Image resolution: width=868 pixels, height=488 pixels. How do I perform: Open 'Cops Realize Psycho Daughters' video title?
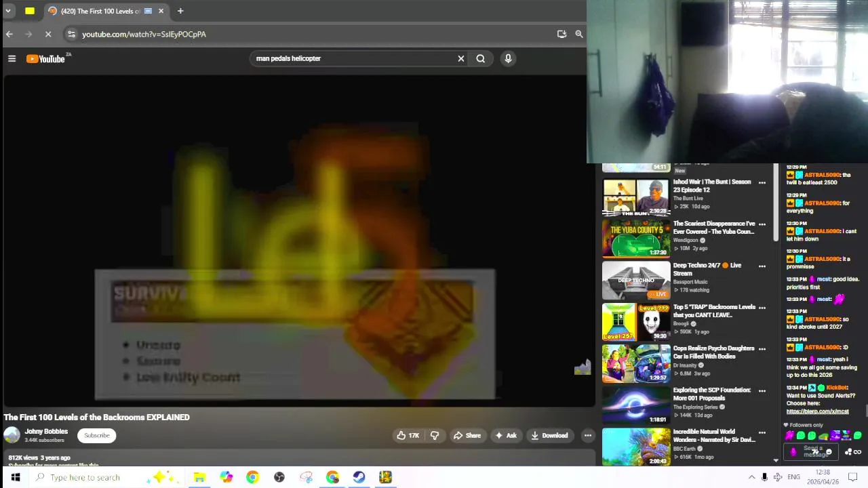[714, 352]
